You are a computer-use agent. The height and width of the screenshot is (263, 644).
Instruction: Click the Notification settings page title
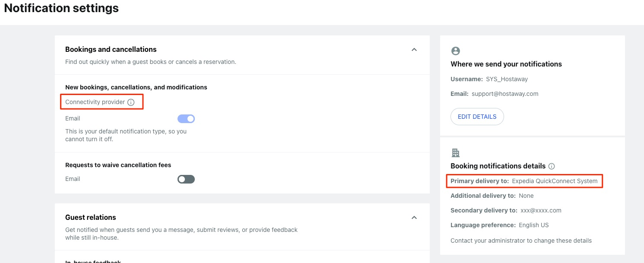point(61,8)
